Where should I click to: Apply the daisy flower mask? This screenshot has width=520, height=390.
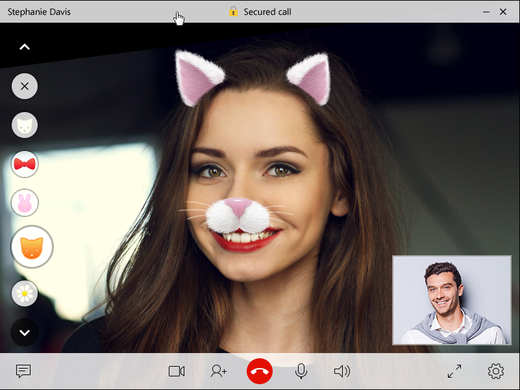click(25, 293)
